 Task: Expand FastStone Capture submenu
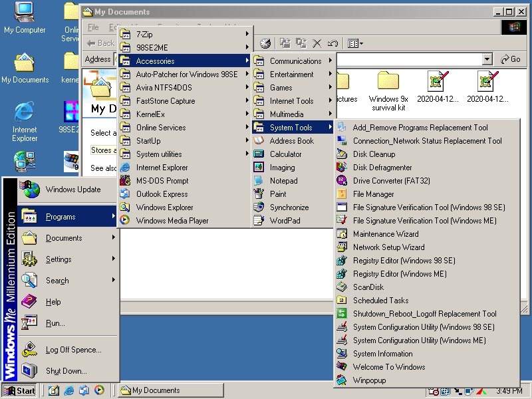click(x=184, y=101)
